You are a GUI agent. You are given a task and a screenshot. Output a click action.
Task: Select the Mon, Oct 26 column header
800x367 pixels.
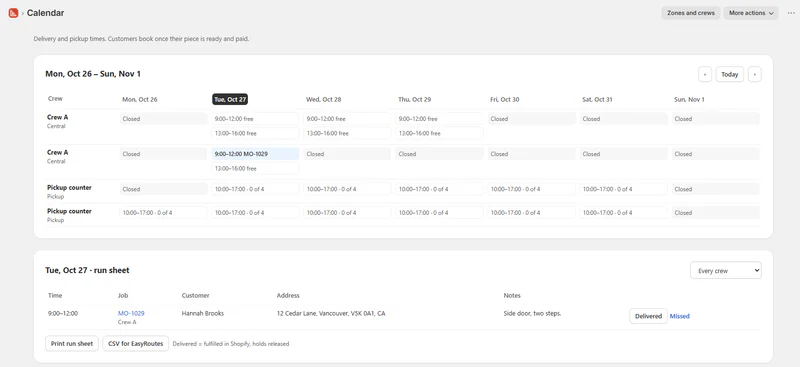[140, 99]
